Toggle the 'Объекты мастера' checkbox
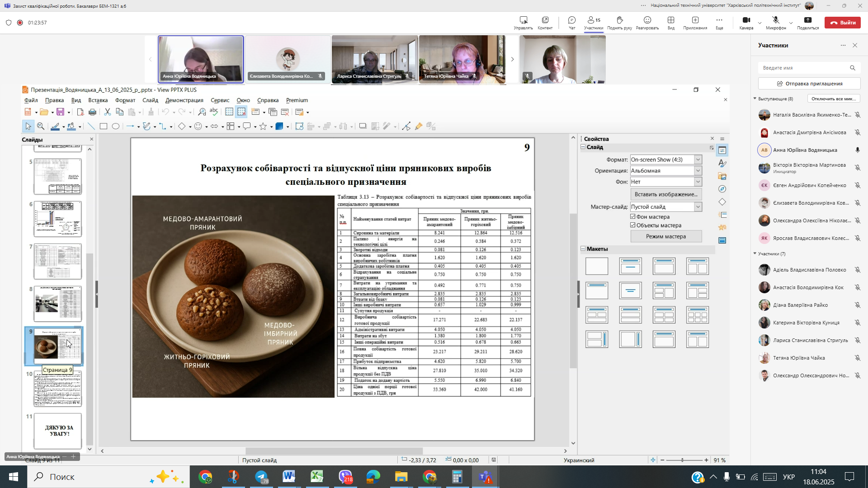Image resolution: width=868 pixels, height=488 pixels. pyautogui.click(x=633, y=225)
